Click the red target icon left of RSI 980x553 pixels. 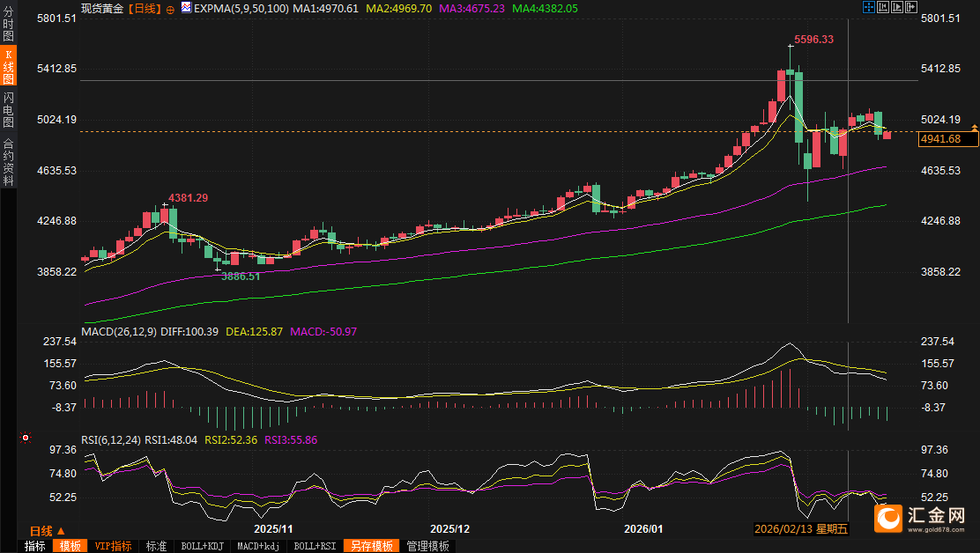coord(26,438)
